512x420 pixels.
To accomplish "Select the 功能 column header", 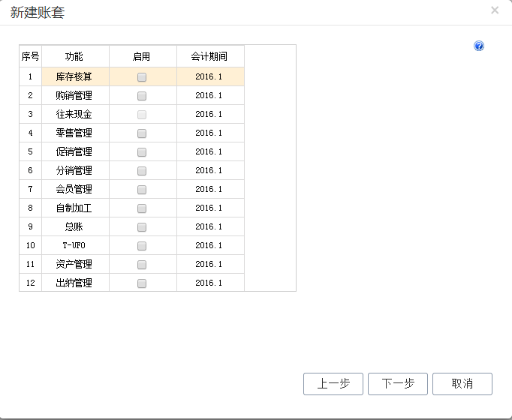I will click(75, 56).
